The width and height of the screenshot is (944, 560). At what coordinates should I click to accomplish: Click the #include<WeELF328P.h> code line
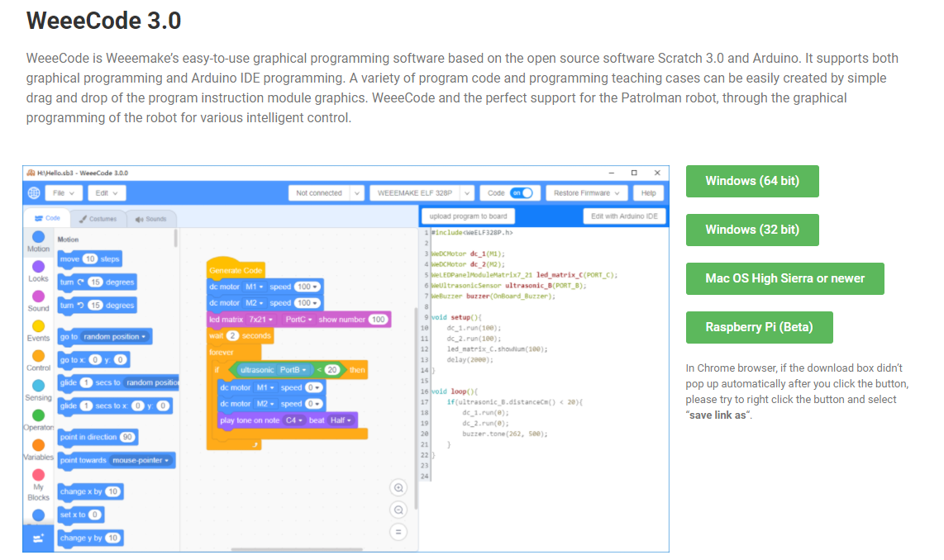click(472, 232)
